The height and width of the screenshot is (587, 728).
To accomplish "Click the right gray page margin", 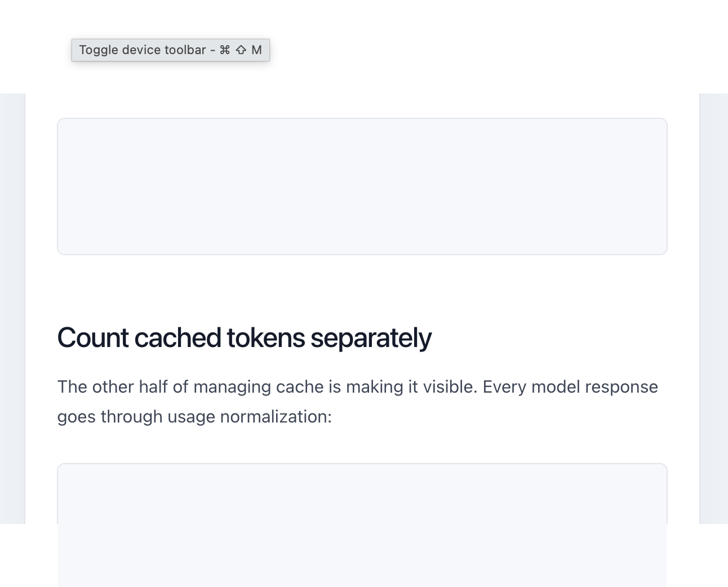I will coord(714,309).
